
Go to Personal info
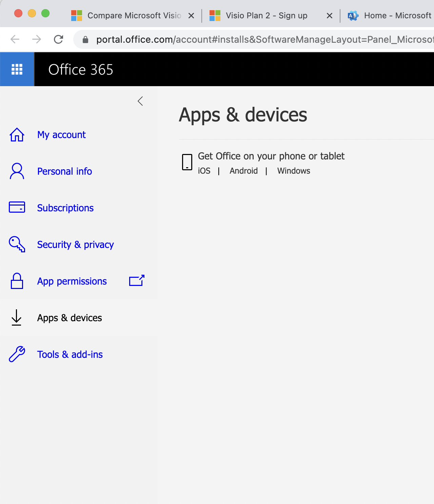[x=64, y=171]
